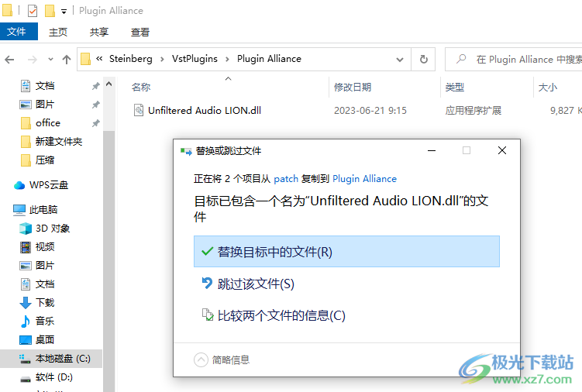Expand the address bar history dropdown
The image size is (582, 392).
pyautogui.click(x=400, y=60)
